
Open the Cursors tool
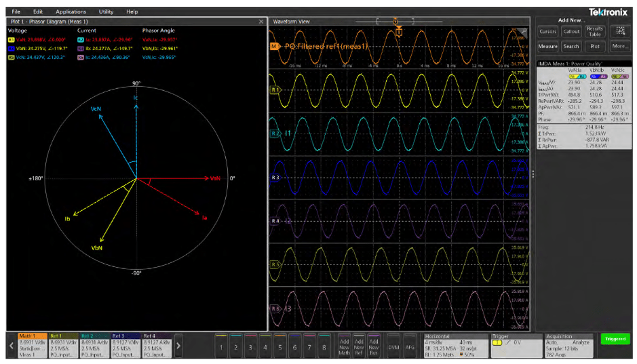(547, 31)
